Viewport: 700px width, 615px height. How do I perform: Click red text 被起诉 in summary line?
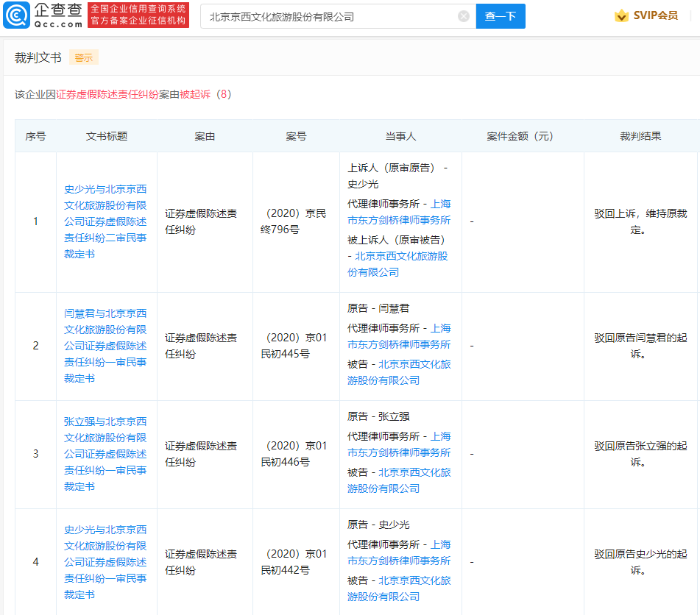194,94
